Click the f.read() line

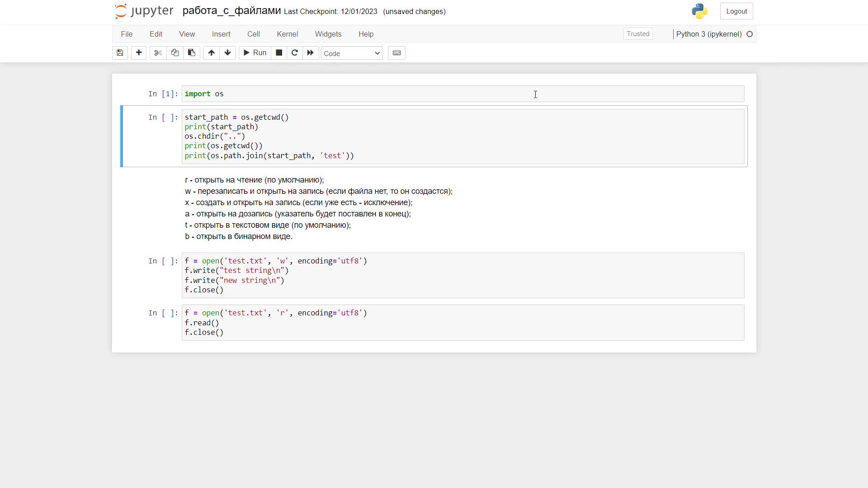pyautogui.click(x=202, y=323)
